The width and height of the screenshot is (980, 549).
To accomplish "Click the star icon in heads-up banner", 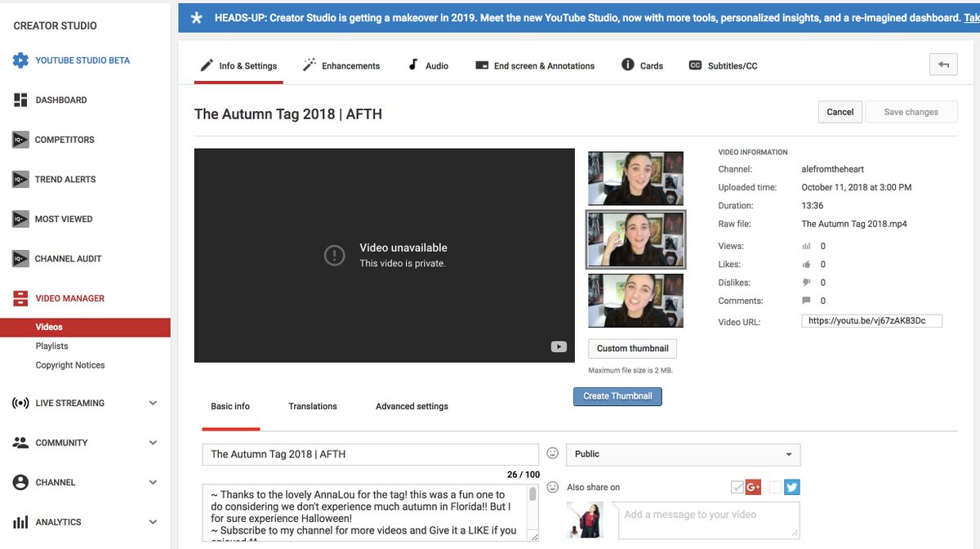I will [196, 18].
